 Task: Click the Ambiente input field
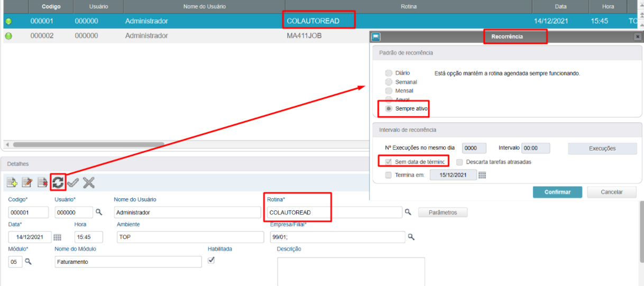pos(190,237)
